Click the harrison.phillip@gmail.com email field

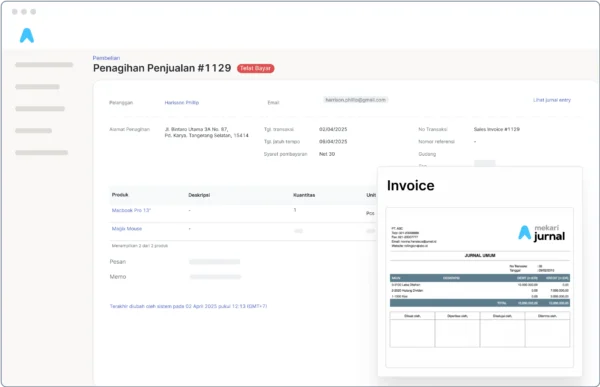[355, 100]
